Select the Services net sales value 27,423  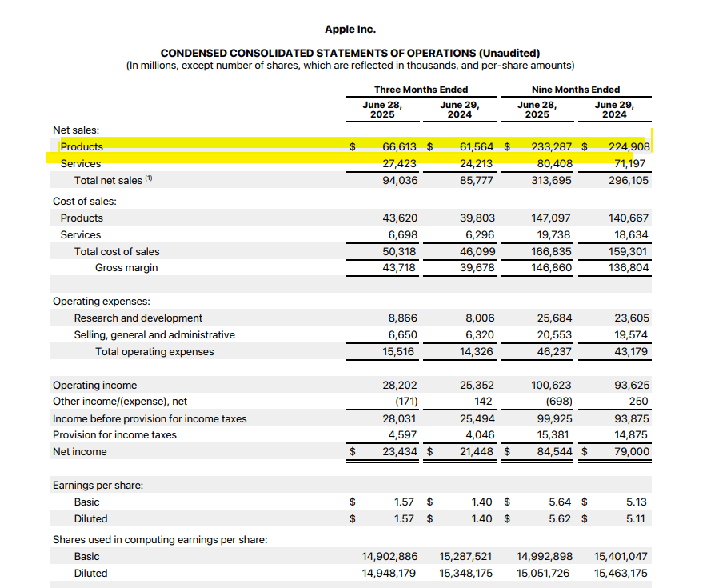pos(399,164)
